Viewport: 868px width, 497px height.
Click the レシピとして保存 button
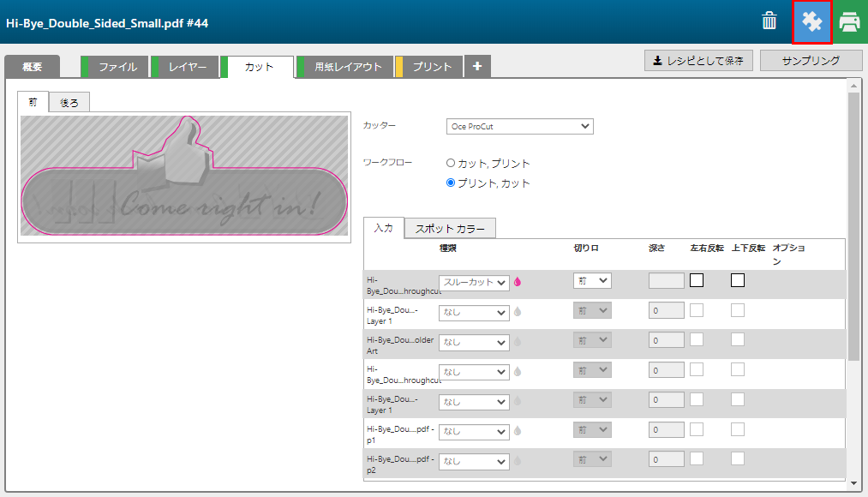click(698, 61)
